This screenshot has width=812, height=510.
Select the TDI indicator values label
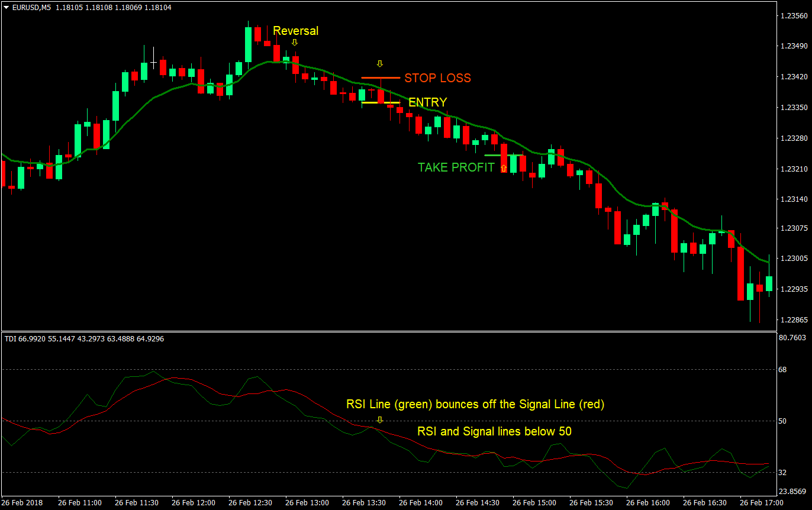pos(84,339)
